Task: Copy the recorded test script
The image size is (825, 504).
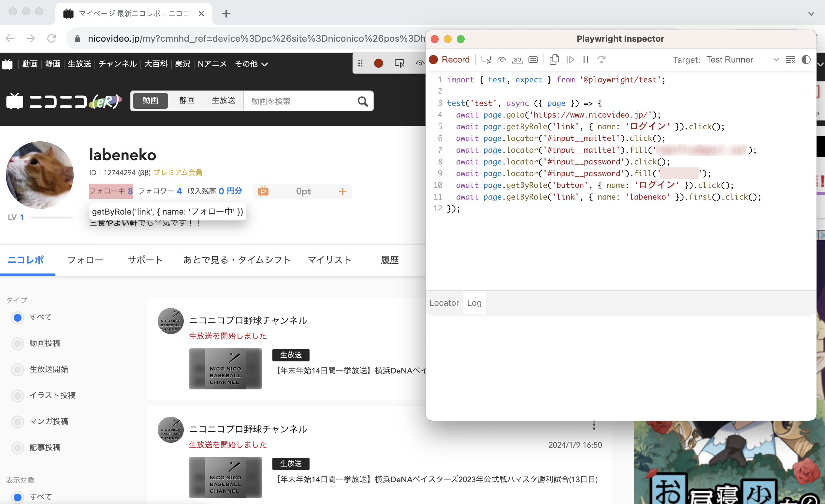Action: tap(555, 60)
